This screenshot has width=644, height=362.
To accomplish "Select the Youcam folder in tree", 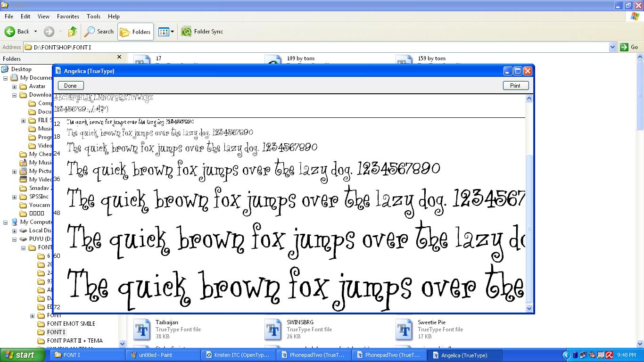I will click(x=39, y=205).
